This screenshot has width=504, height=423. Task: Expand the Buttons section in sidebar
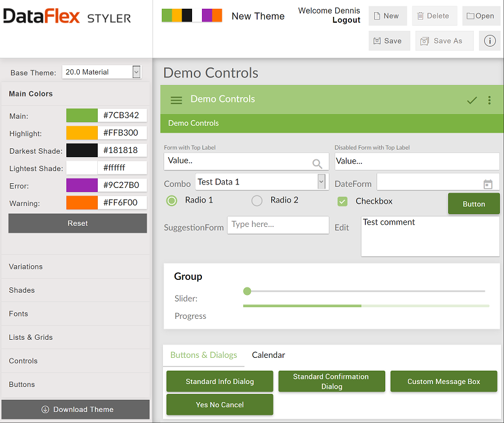click(76, 385)
